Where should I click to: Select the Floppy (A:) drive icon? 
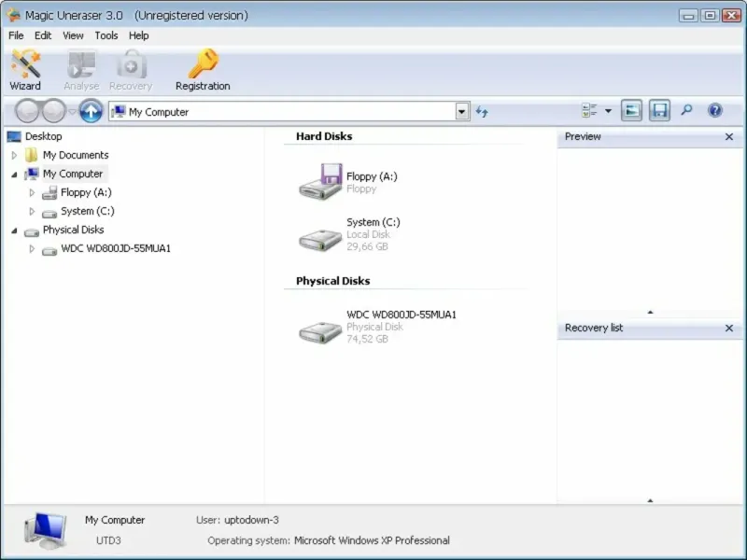coord(320,181)
